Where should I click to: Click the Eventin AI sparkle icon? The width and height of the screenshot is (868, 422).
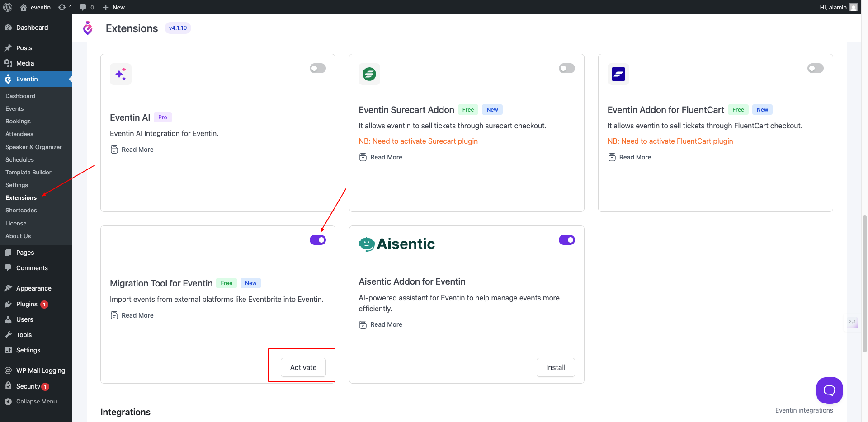click(121, 74)
